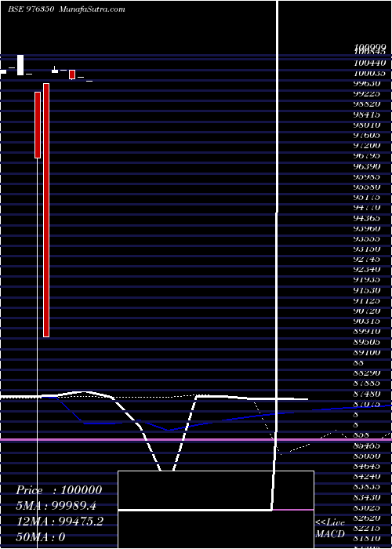Click the 91125 price axis label
The image size is (392, 549).
(x=368, y=300)
